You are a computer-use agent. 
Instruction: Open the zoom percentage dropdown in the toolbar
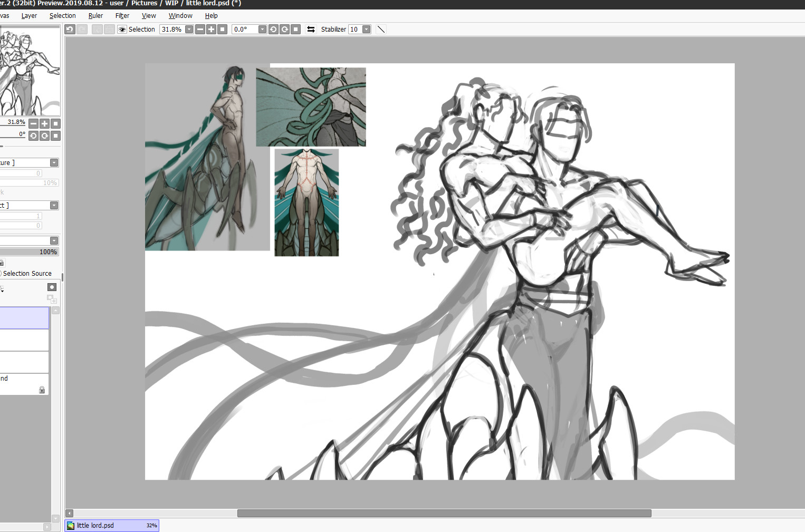189,30
